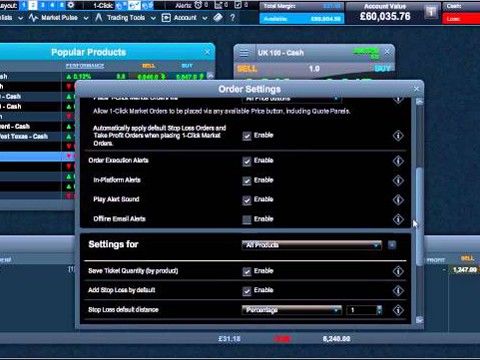This screenshot has height=360, width=480.
Task: Info icon for Play Alert Sound
Action: (x=398, y=200)
